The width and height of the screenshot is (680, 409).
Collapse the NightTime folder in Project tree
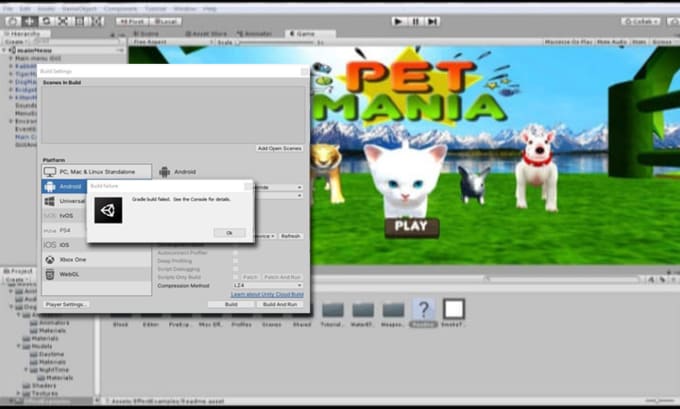[26, 370]
